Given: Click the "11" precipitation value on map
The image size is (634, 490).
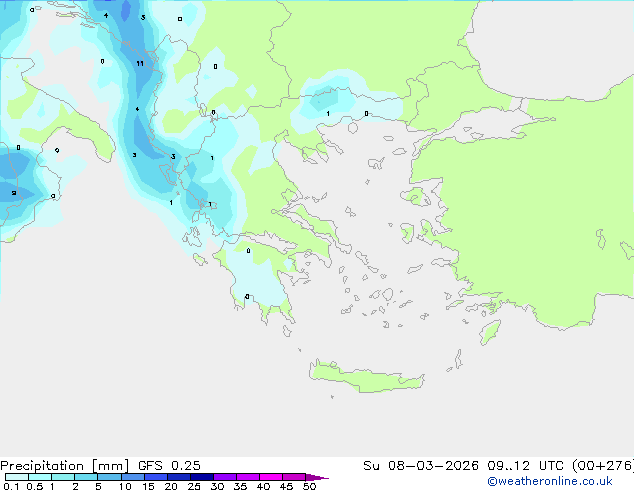Looking at the screenshot, I should tap(140, 63).
